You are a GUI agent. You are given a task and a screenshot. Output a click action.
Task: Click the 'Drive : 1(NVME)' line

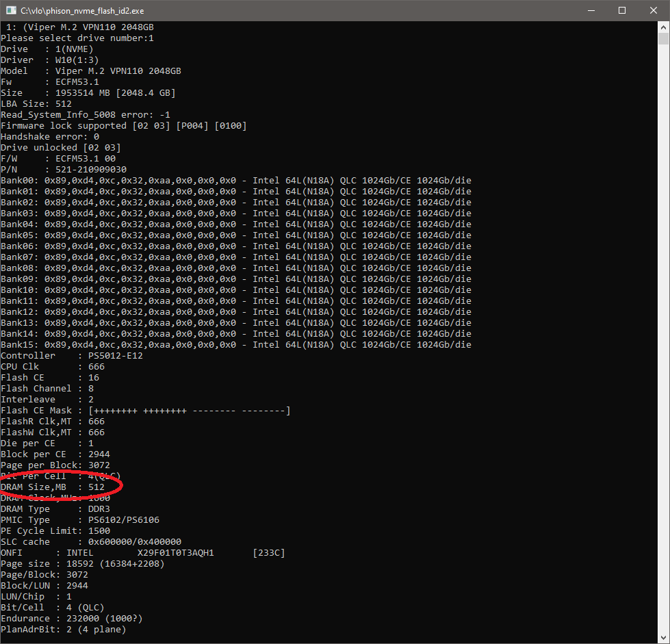click(x=47, y=49)
